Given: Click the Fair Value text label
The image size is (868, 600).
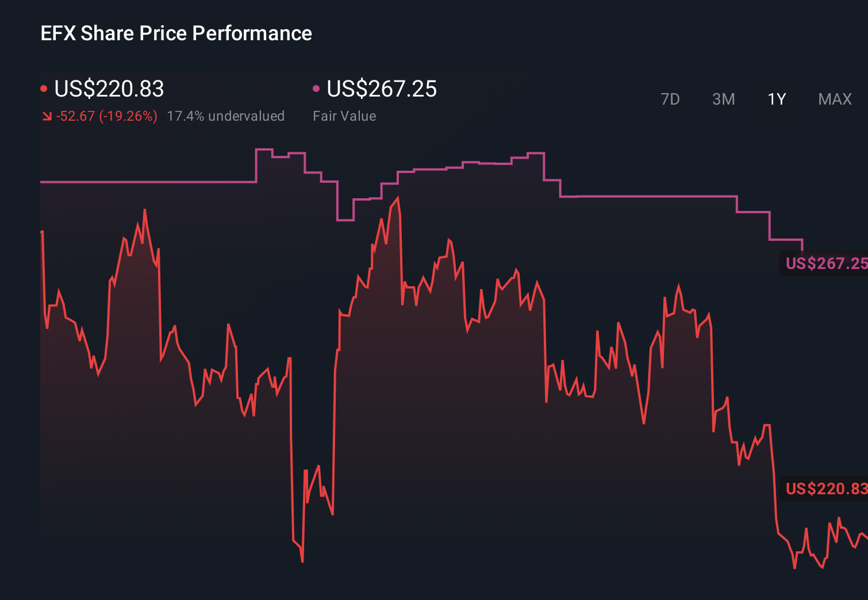Looking at the screenshot, I should coord(344,116).
